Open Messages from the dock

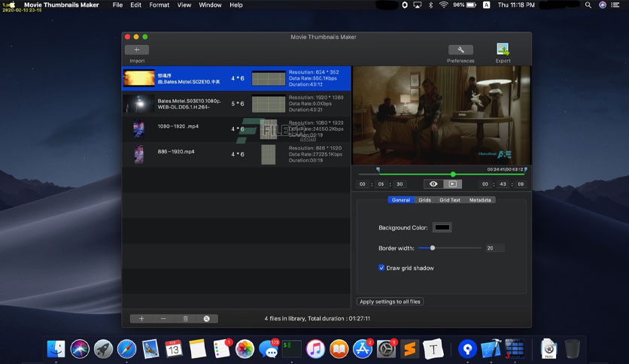pos(269,348)
